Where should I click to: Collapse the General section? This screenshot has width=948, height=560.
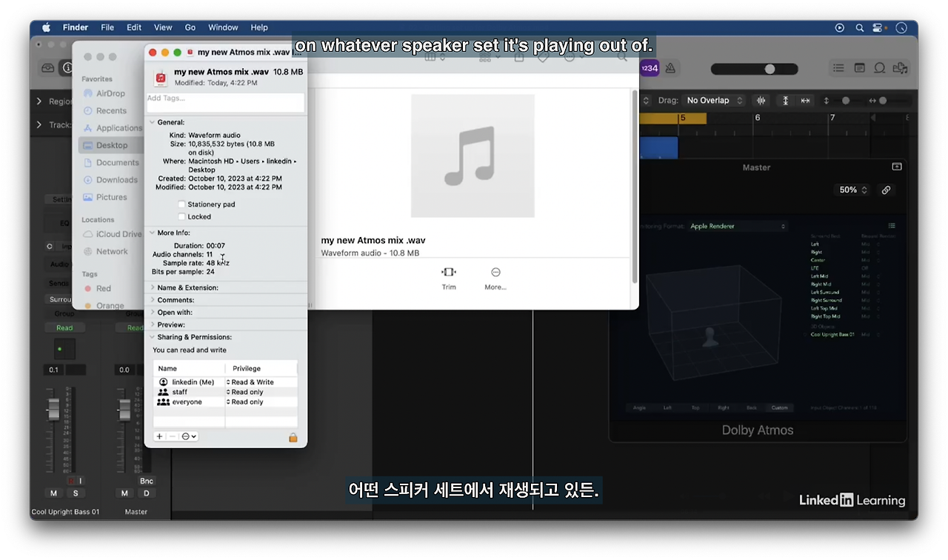point(153,122)
